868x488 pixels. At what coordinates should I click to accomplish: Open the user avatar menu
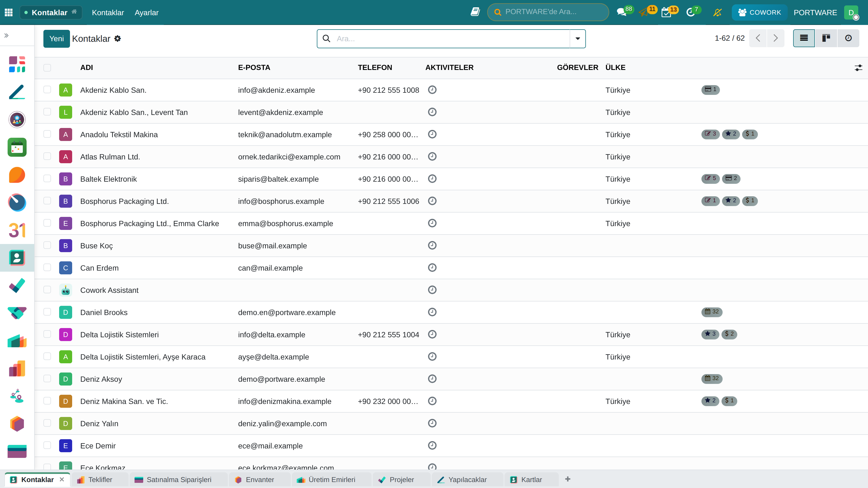pyautogui.click(x=851, y=12)
